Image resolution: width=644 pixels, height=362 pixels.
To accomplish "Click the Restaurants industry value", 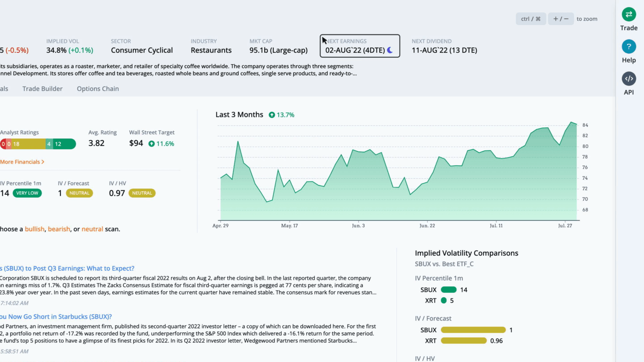I will (211, 50).
